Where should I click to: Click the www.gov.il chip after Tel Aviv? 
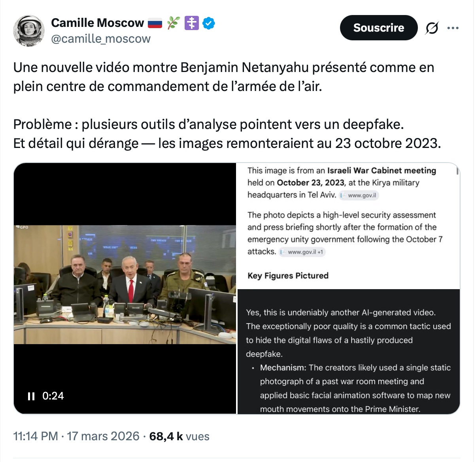(359, 195)
